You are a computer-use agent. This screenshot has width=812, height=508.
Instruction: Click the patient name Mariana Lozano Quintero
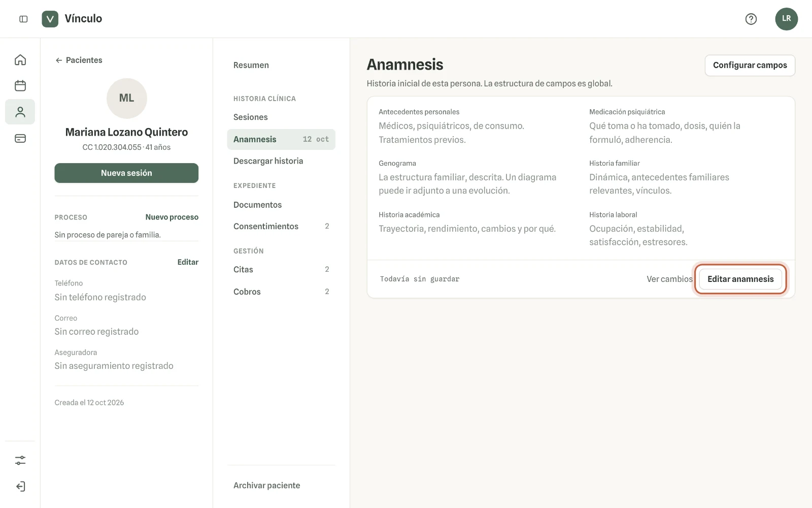[x=126, y=132]
